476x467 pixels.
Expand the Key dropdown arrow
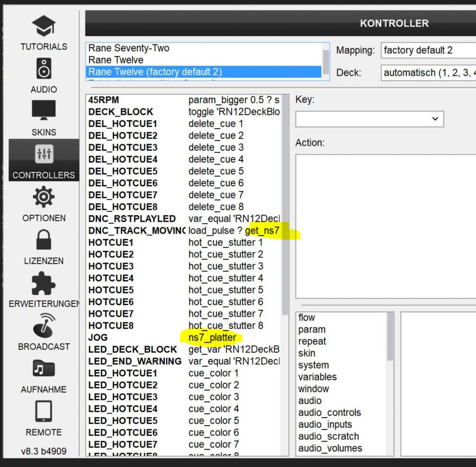(x=435, y=119)
